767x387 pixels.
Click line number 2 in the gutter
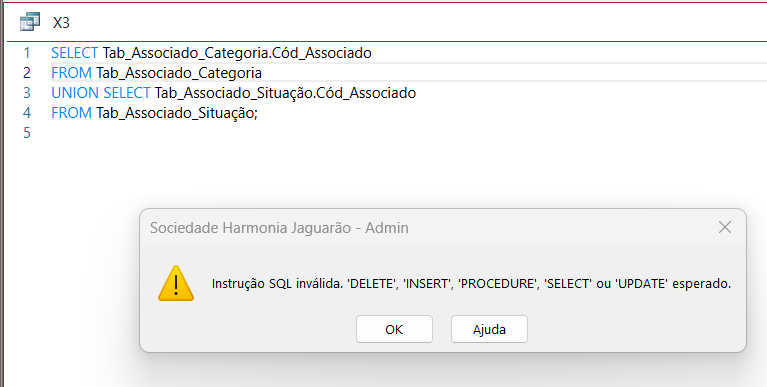point(26,73)
